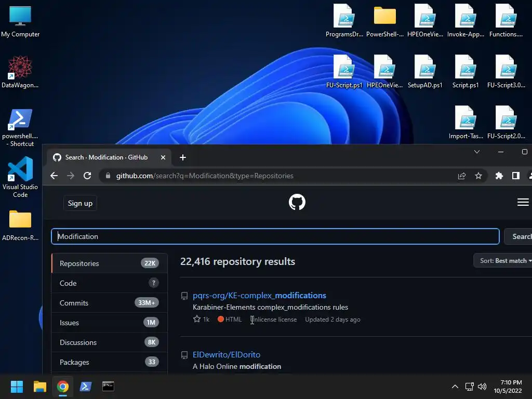Select FU-Script2.0... file on desktop
The width and height of the screenshot is (532, 399).
pos(506,123)
